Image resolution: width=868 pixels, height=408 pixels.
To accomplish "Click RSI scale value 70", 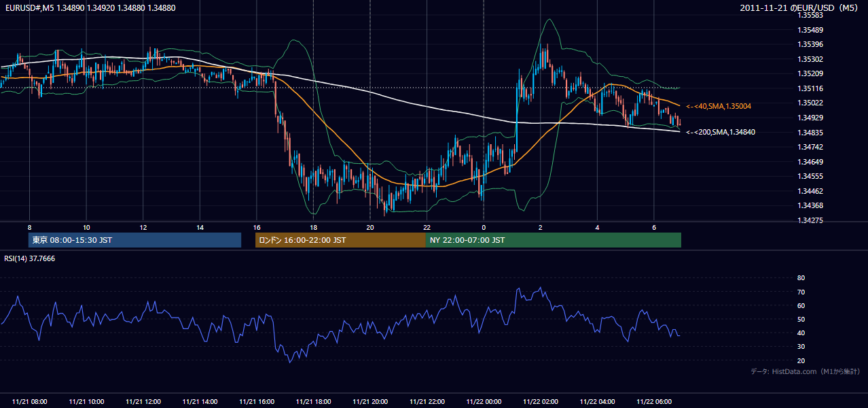I will tap(801, 292).
